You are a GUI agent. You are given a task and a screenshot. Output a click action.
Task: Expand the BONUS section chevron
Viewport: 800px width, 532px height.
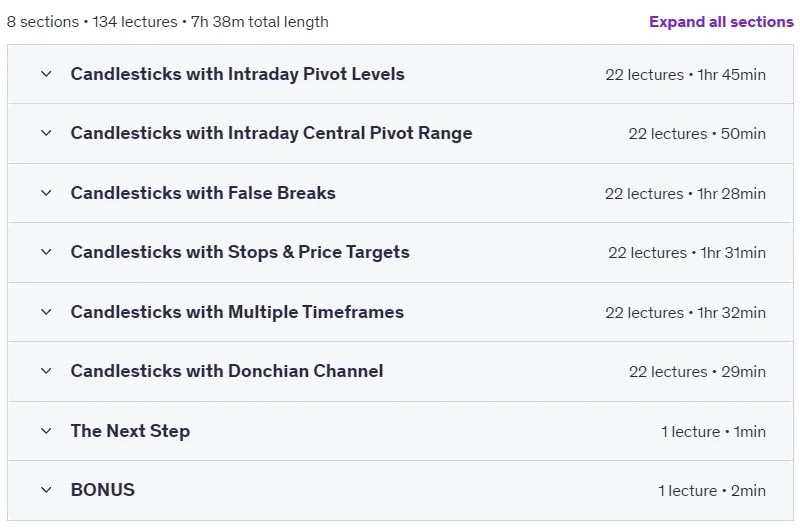coord(46,490)
